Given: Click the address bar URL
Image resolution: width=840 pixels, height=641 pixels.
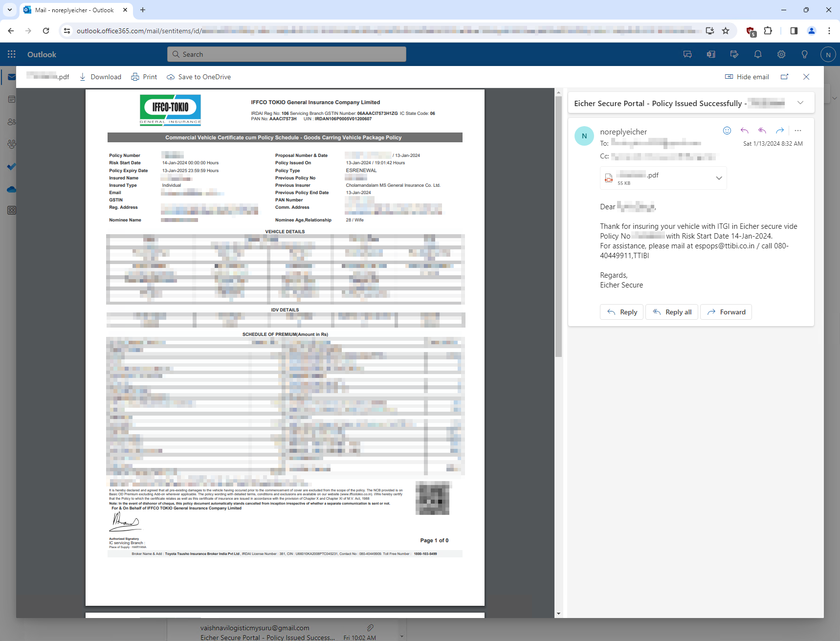Looking at the screenshot, I should 386,31.
